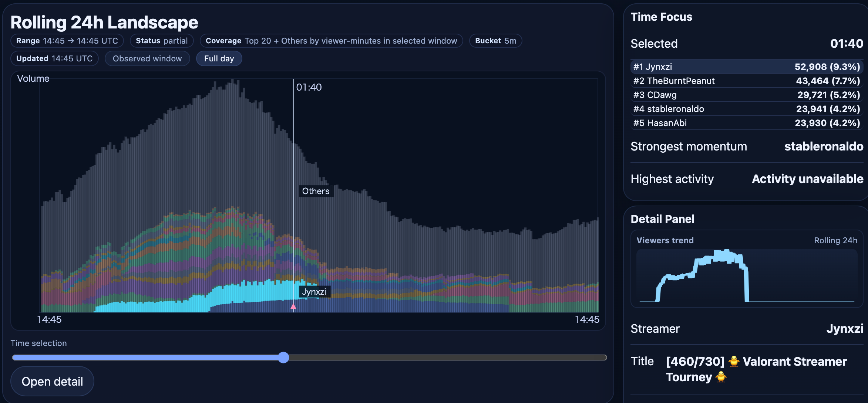This screenshot has height=403, width=868.
Task: Click the time selection slider handle
Action: (283, 358)
